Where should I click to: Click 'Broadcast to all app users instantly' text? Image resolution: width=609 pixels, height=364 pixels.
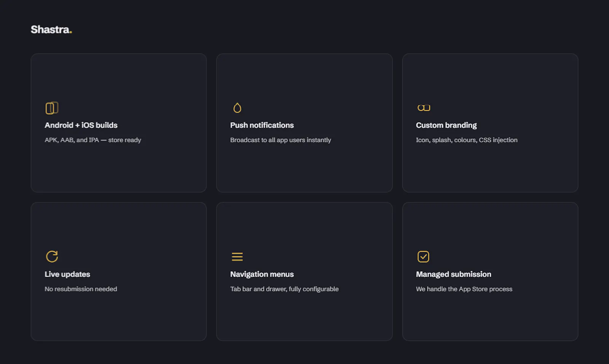[281, 140]
